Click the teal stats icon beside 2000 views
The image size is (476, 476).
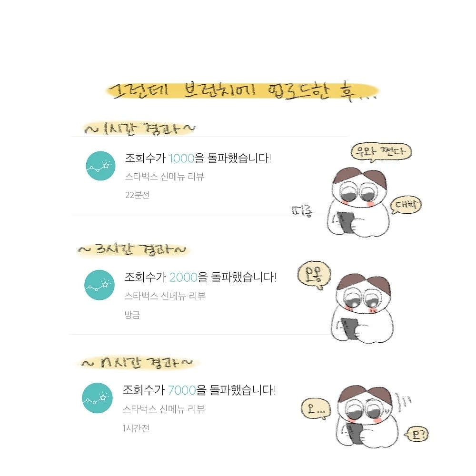tap(99, 285)
